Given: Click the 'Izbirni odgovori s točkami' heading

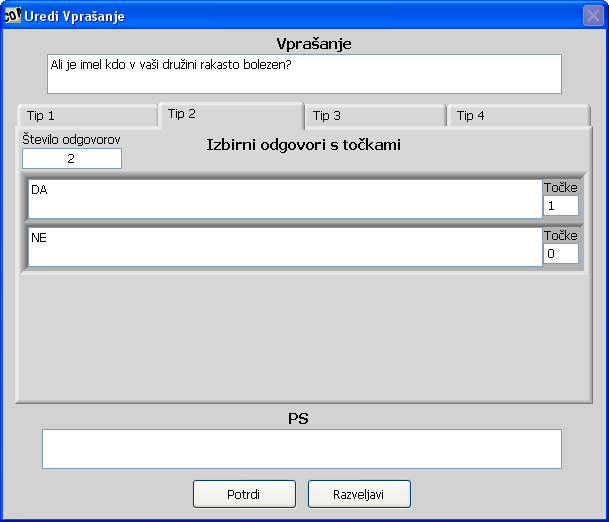Looking at the screenshot, I should click(303, 145).
